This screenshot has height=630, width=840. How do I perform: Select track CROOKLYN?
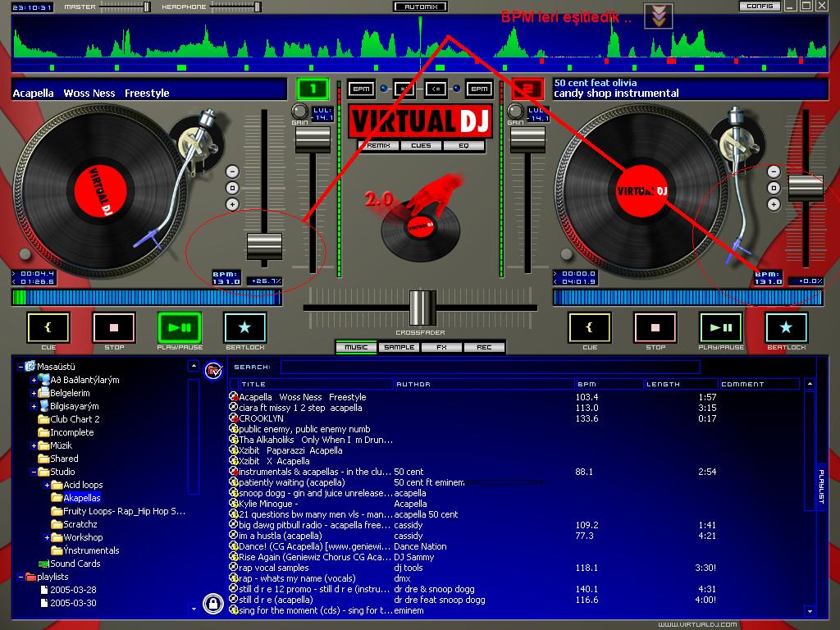pyautogui.click(x=261, y=418)
